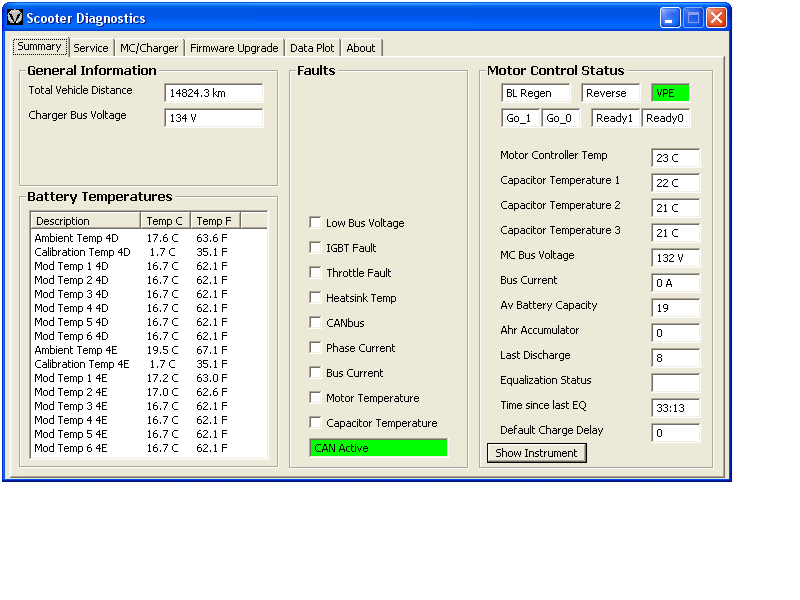
Task: Toggle the Capacitor Temperature checkbox
Action: 315,422
